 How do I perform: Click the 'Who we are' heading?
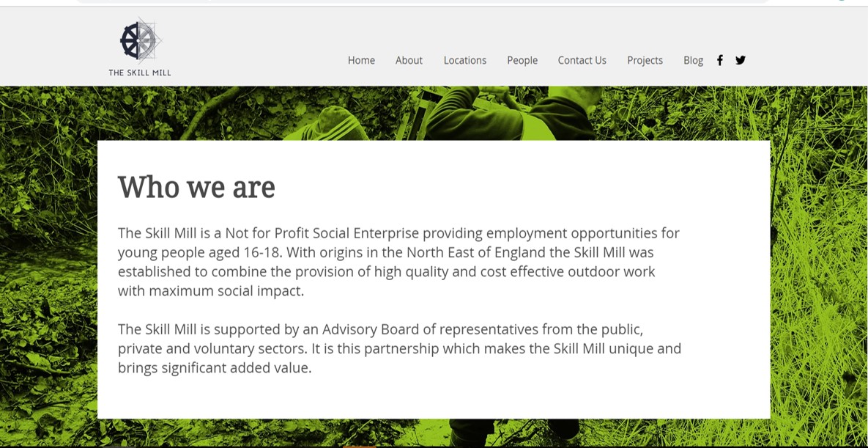click(196, 187)
